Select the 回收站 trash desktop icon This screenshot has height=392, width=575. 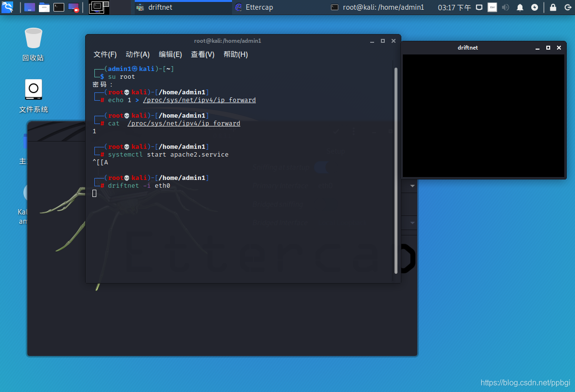click(33, 44)
